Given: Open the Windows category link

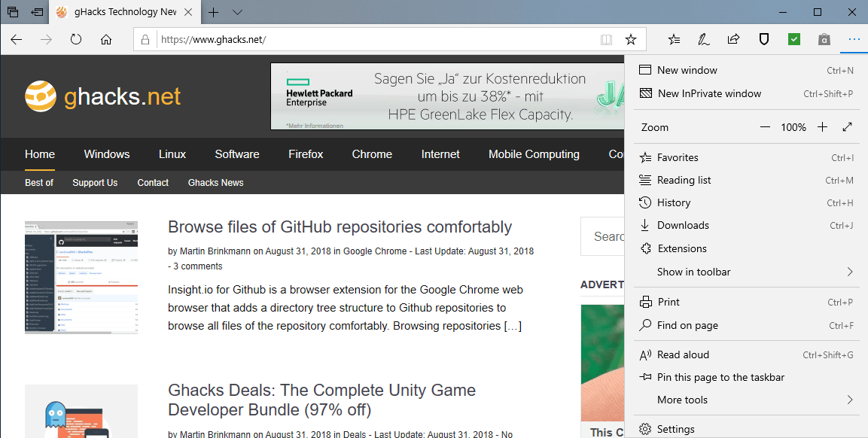Looking at the screenshot, I should 107,154.
